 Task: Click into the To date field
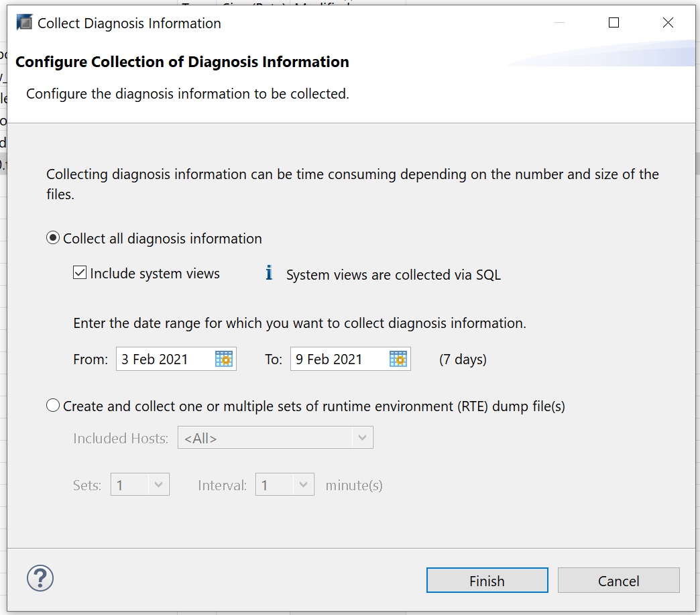click(339, 359)
